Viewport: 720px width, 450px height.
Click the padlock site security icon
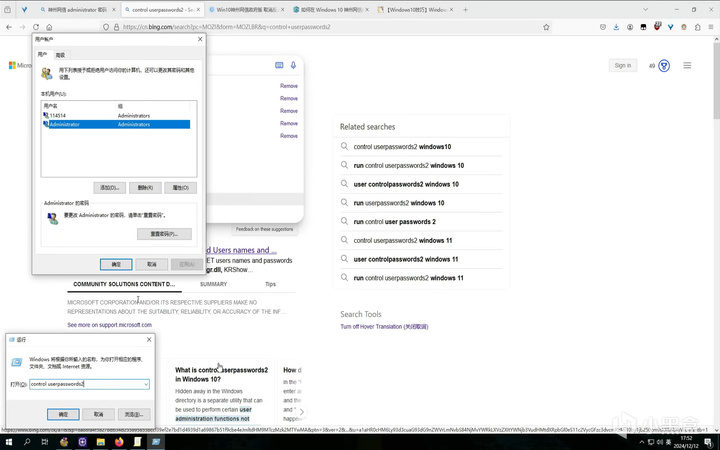pos(116,27)
